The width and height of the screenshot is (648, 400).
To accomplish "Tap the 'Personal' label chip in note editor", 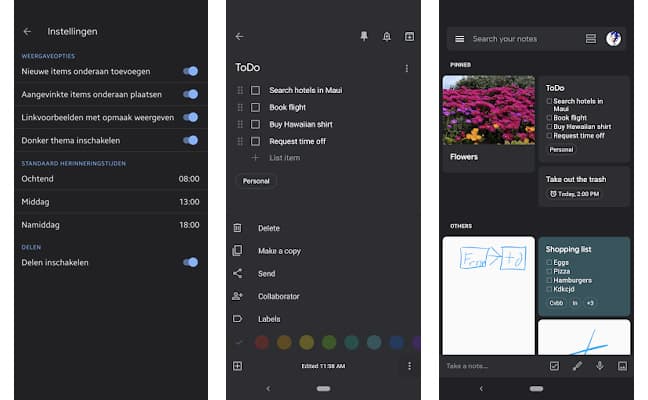I will [257, 182].
